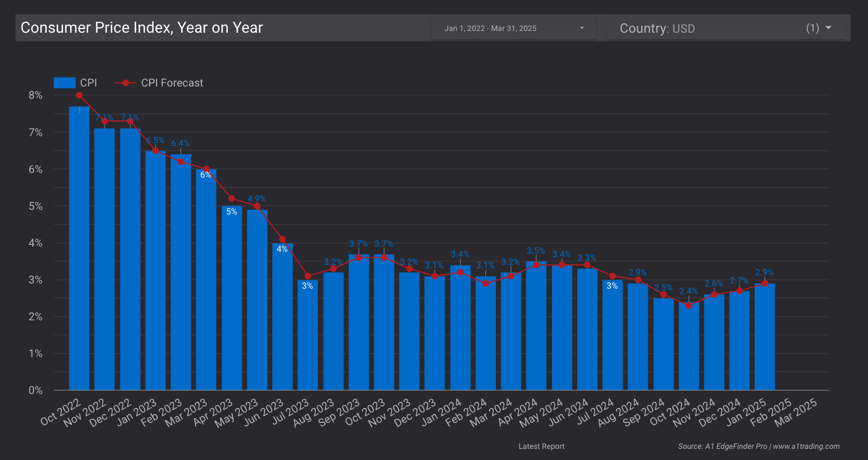Select the Feb 2024 forecast dot

(485, 284)
